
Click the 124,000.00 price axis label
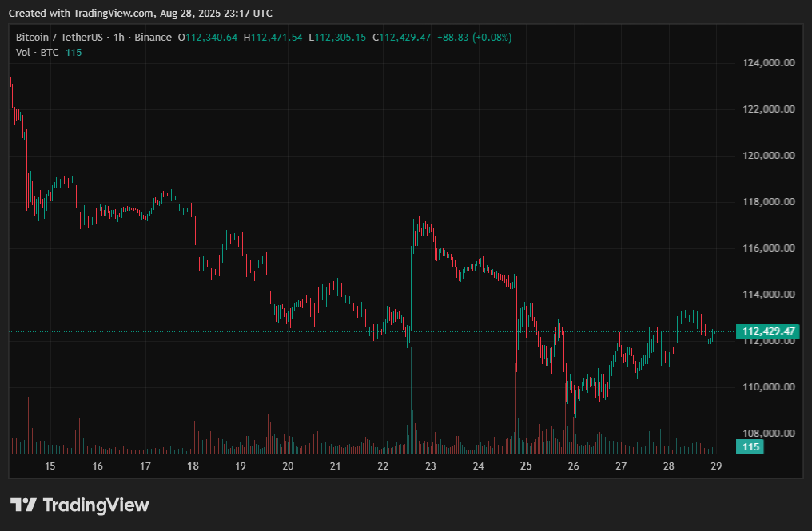(x=769, y=63)
